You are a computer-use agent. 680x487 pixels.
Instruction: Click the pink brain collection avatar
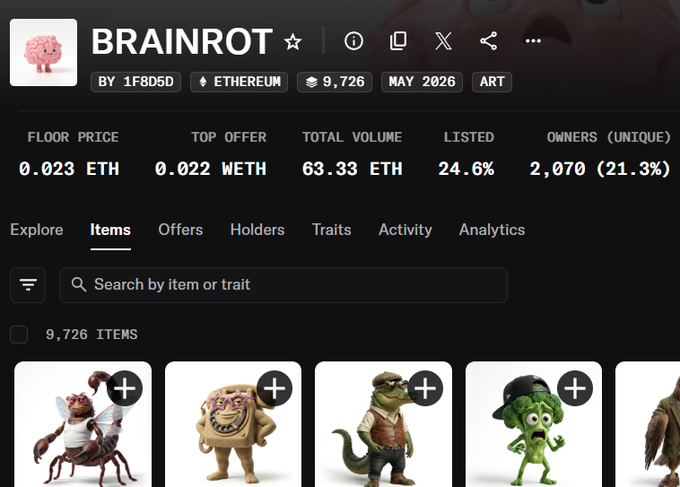pos(43,52)
